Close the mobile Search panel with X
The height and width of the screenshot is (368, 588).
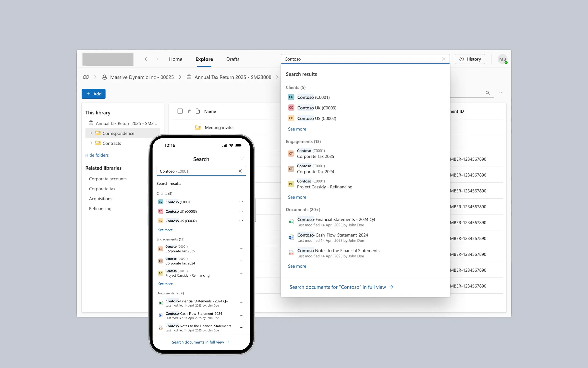[x=242, y=158]
